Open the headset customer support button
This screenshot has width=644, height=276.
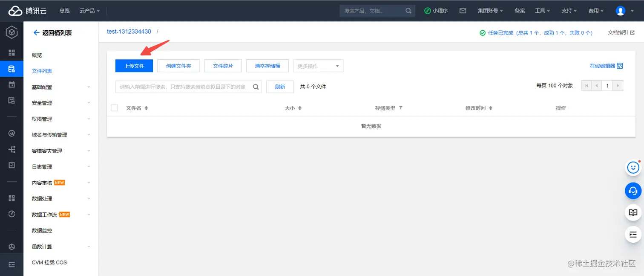633,190
